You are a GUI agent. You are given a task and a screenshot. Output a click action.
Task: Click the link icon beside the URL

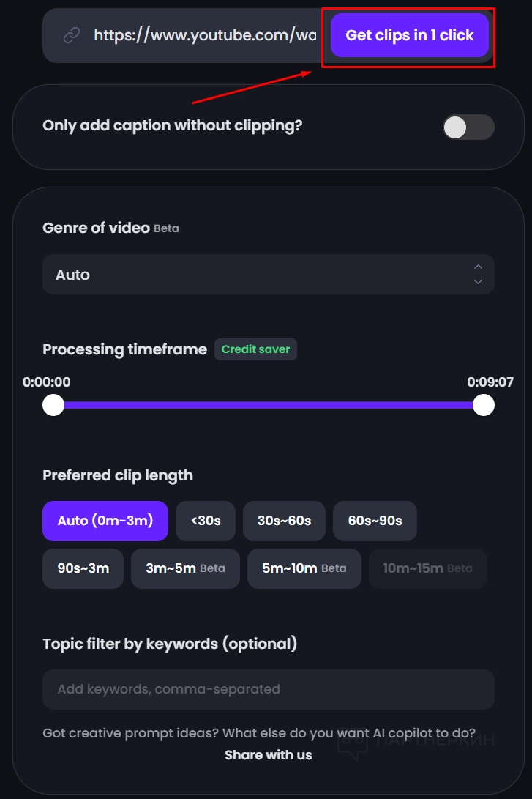click(71, 35)
